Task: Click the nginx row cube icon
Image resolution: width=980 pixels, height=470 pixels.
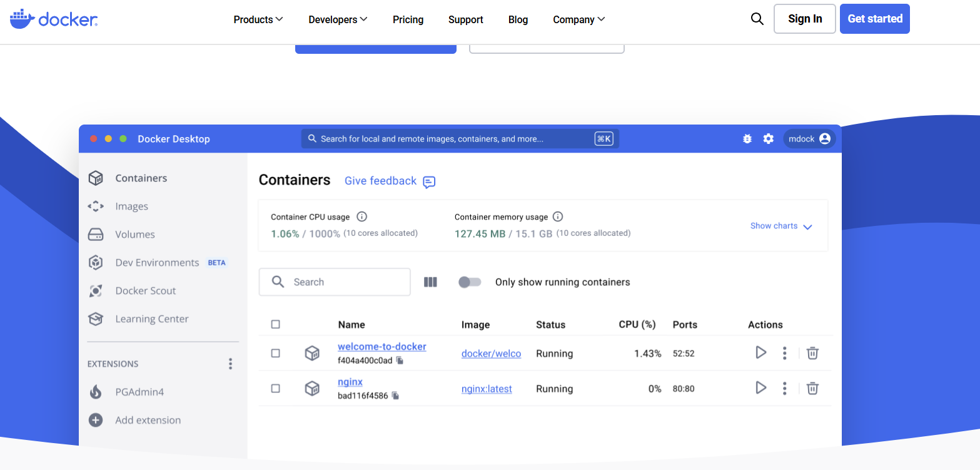Action: click(312, 389)
